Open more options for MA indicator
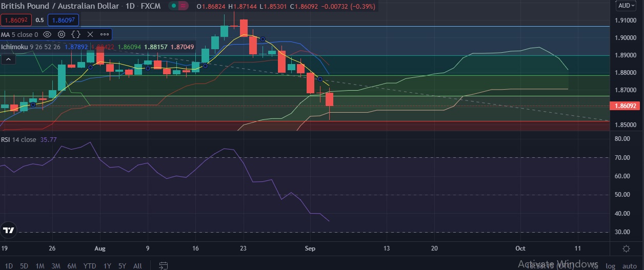Viewport: 644px width, 270px height. 105,34
